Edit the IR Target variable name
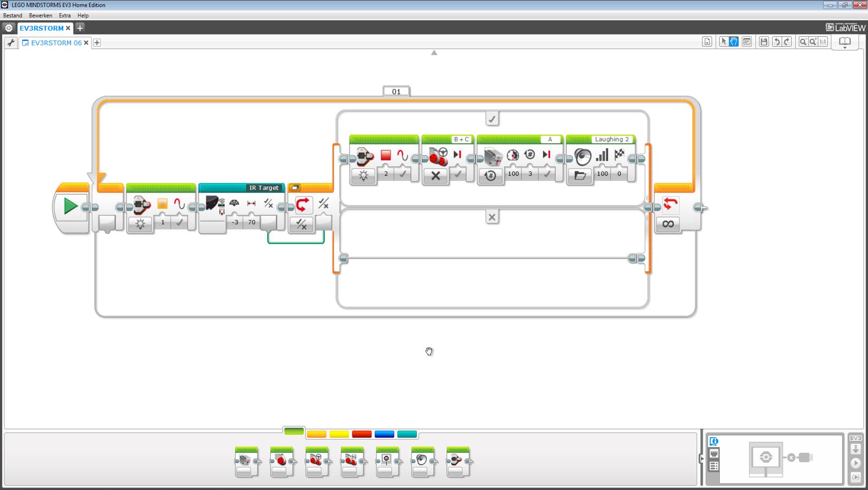 (x=264, y=188)
